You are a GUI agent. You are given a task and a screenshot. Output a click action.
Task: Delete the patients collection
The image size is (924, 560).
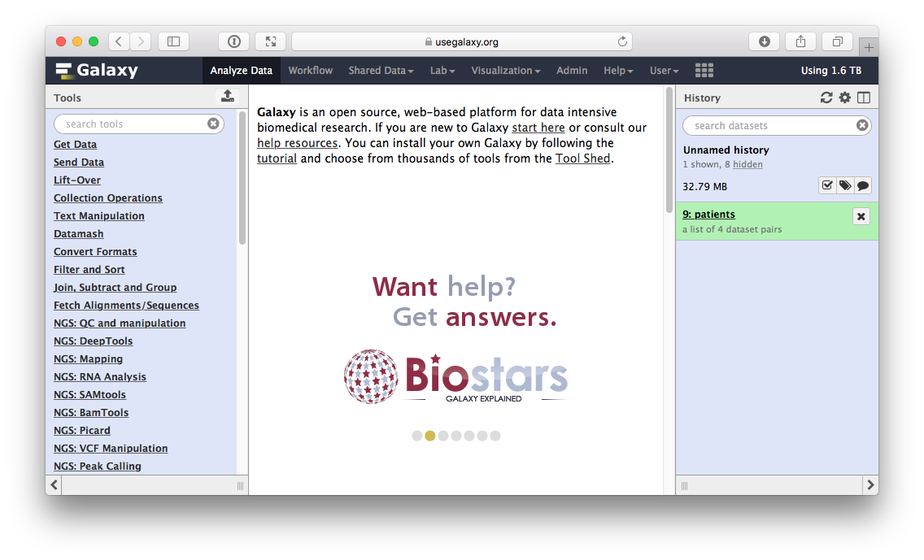pos(861,216)
